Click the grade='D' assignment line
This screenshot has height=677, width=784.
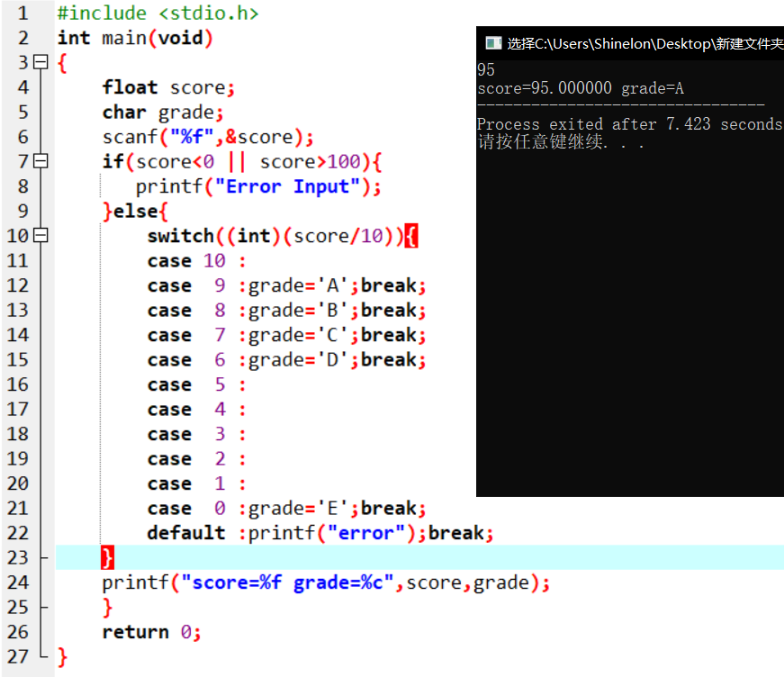[x=286, y=360]
